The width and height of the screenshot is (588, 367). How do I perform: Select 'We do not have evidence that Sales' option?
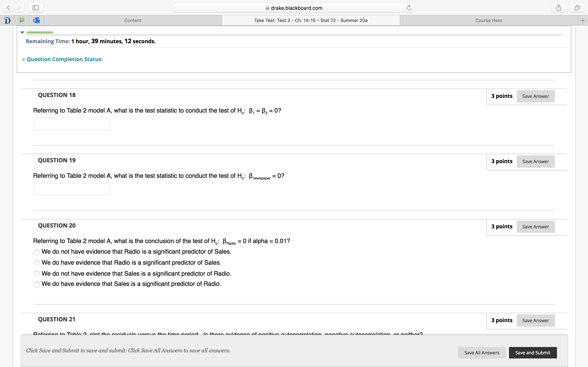(37, 274)
